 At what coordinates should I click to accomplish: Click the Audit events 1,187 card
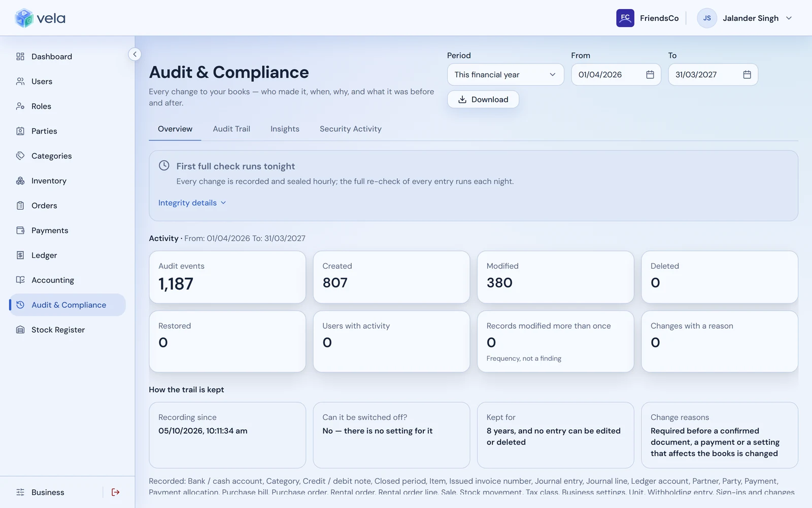pyautogui.click(x=227, y=277)
